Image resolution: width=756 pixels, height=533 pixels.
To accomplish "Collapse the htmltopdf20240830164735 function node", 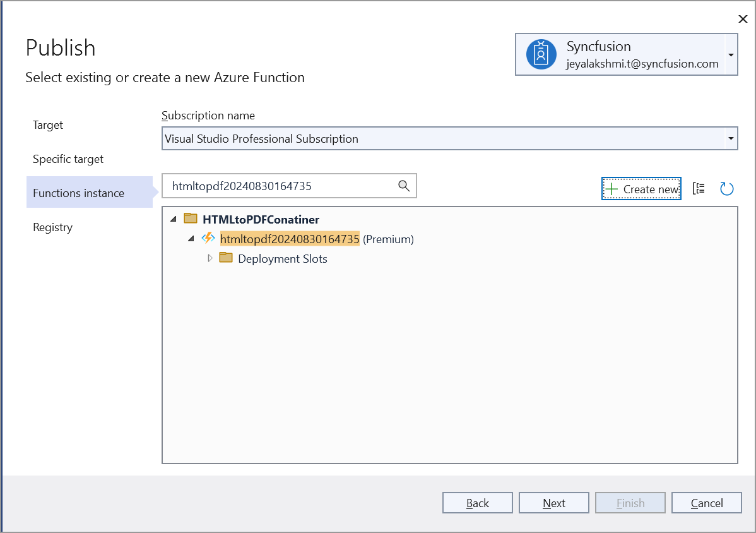I will 191,239.
